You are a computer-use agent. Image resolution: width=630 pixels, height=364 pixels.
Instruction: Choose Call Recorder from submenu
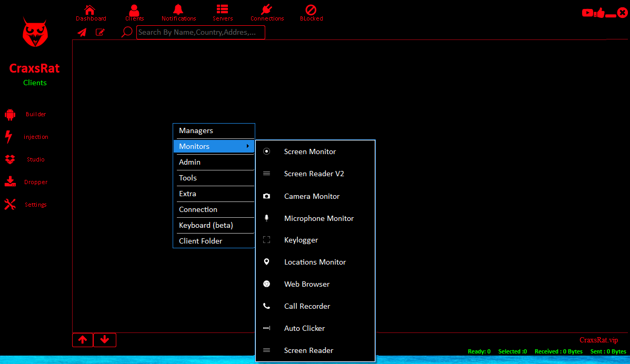[x=315, y=306]
